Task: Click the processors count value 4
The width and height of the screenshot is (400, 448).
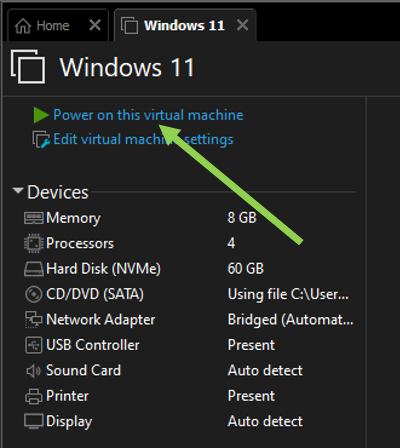Action: (231, 243)
